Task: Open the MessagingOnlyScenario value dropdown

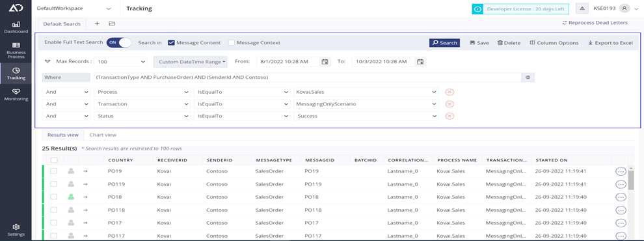Action: pyautogui.click(x=366, y=104)
